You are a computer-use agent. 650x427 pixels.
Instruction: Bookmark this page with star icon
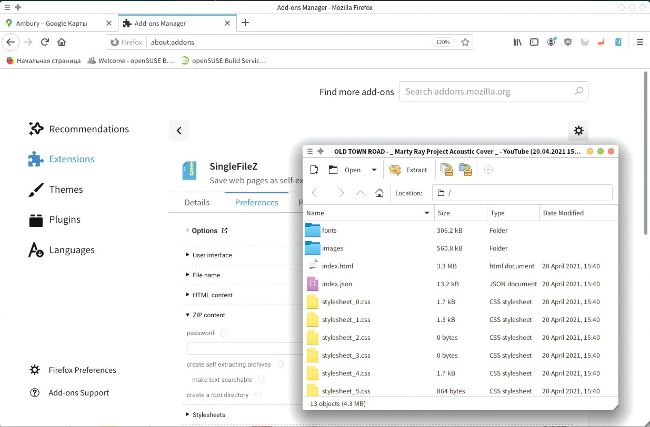(x=466, y=42)
